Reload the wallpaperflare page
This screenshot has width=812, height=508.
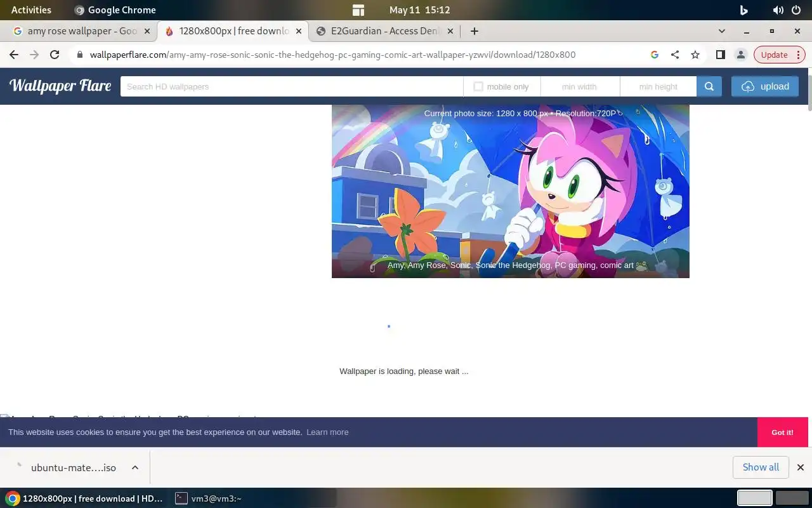coord(55,55)
